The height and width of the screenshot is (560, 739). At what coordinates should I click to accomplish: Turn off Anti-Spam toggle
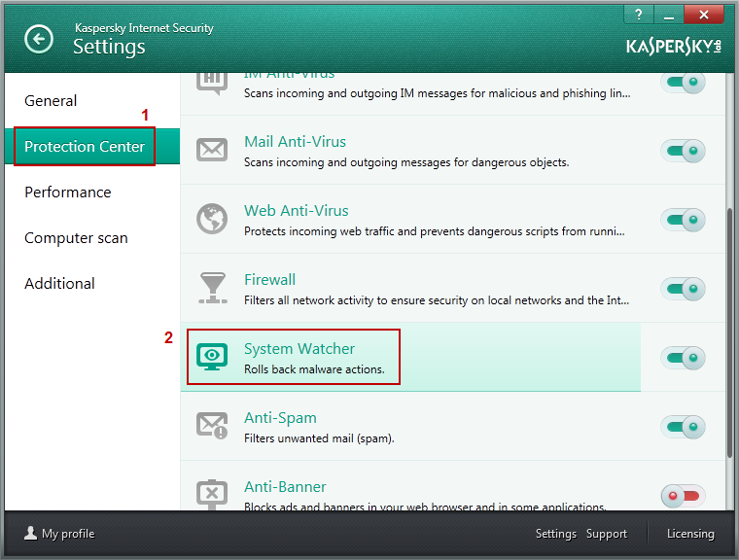[x=683, y=427]
